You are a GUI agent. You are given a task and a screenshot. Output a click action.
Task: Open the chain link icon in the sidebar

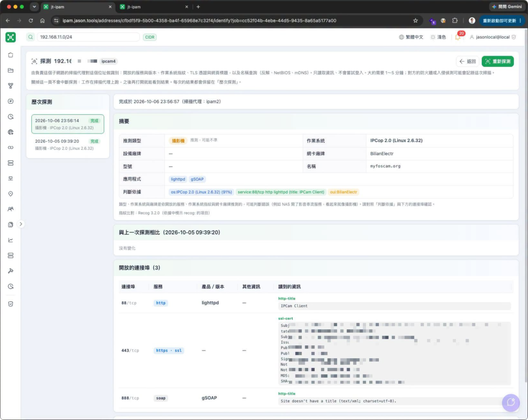click(x=11, y=147)
